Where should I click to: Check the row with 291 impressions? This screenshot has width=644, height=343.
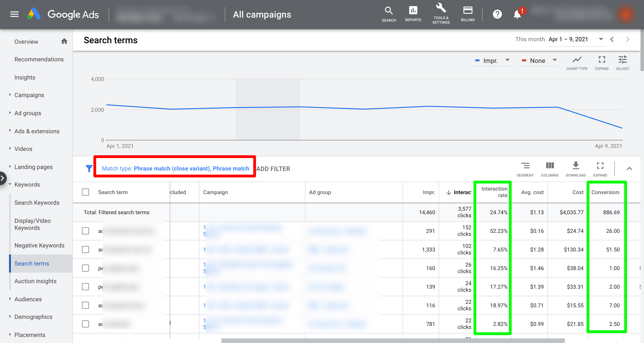coord(85,231)
